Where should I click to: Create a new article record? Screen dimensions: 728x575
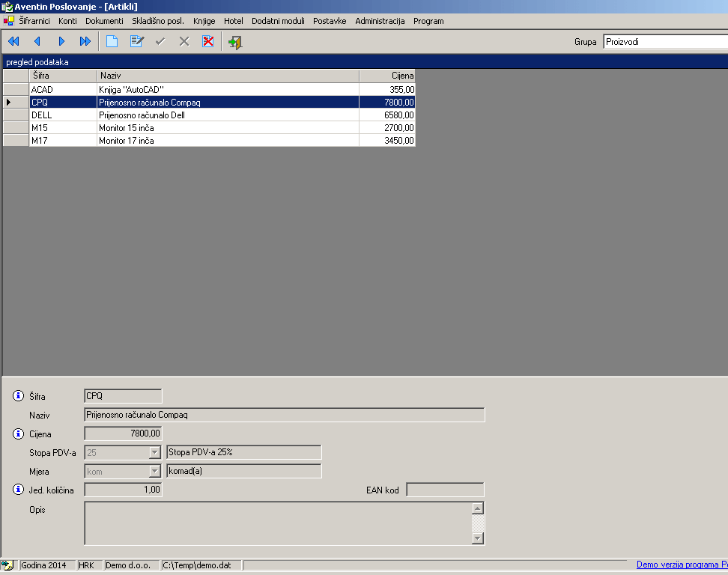[112, 42]
